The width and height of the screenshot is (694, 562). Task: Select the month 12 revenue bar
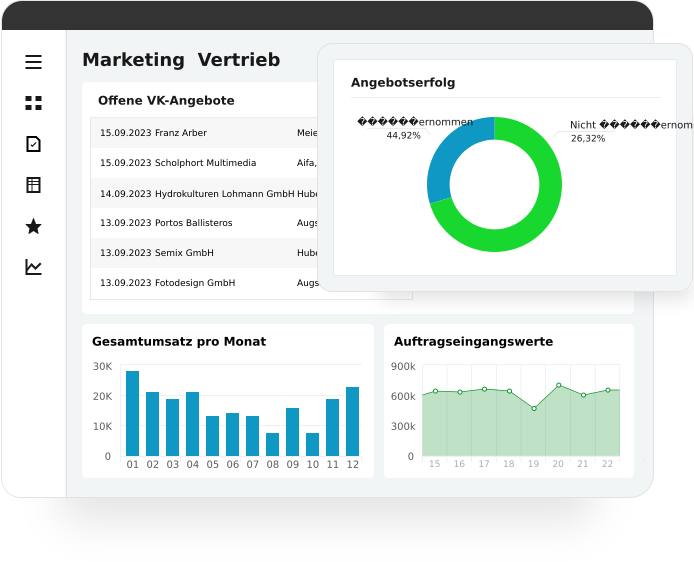point(352,421)
